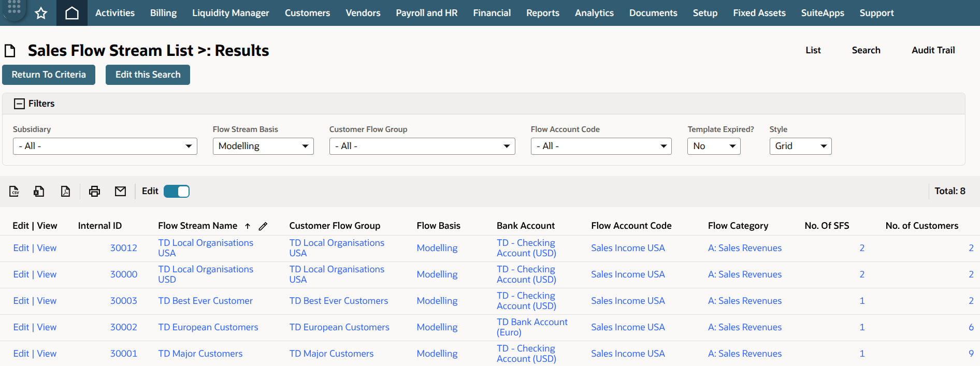Open the favorites star icon
This screenshot has height=366, width=980.
41,13
